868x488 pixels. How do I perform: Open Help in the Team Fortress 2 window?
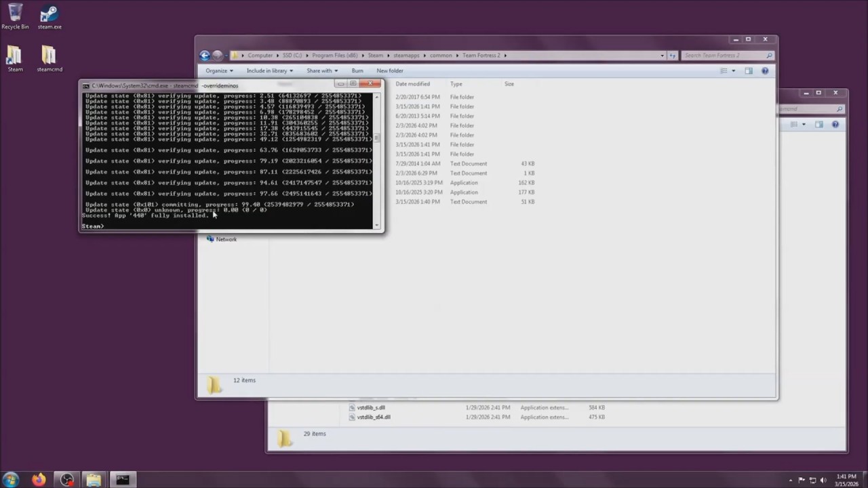(x=765, y=70)
